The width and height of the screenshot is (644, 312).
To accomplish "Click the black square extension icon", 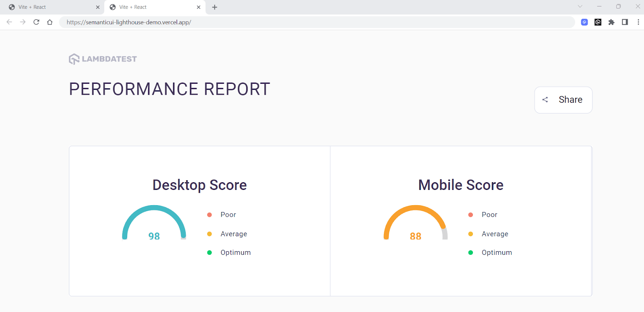I will pos(598,22).
